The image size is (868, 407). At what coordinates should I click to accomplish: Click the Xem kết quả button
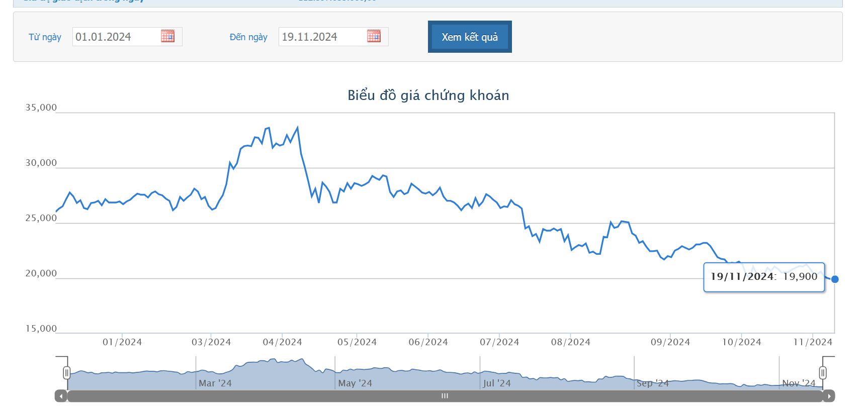click(470, 37)
